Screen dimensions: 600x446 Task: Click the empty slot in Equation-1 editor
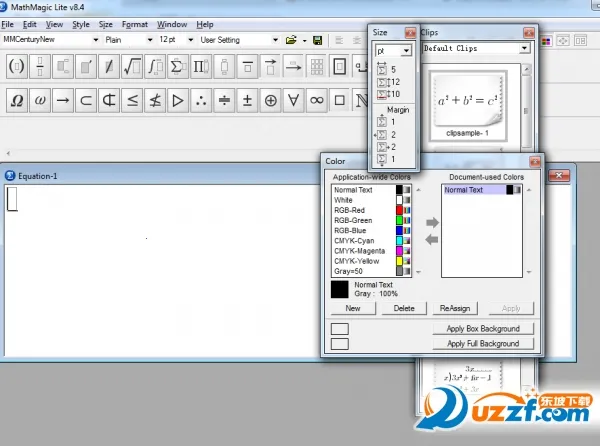pyautogui.click(x=12, y=199)
